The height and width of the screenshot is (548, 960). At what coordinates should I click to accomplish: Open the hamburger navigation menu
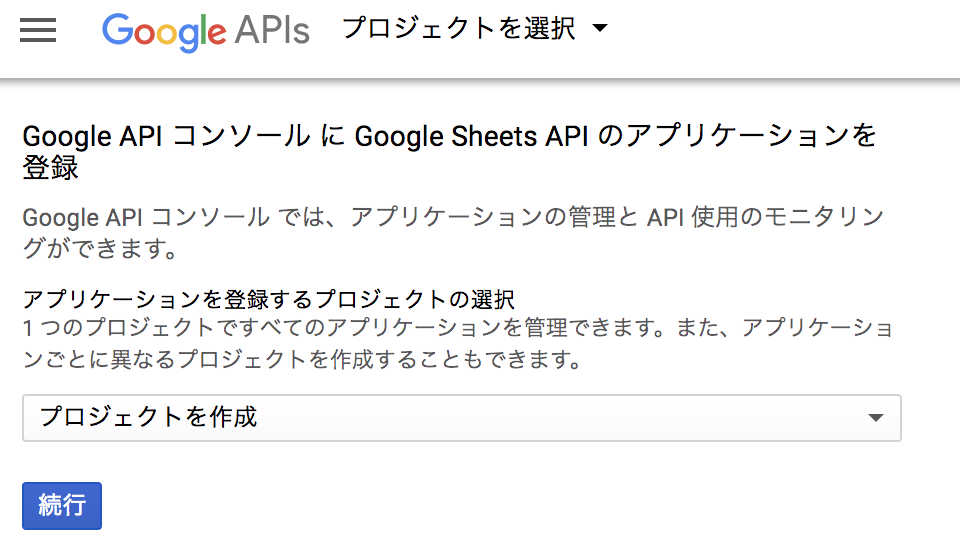click(38, 29)
